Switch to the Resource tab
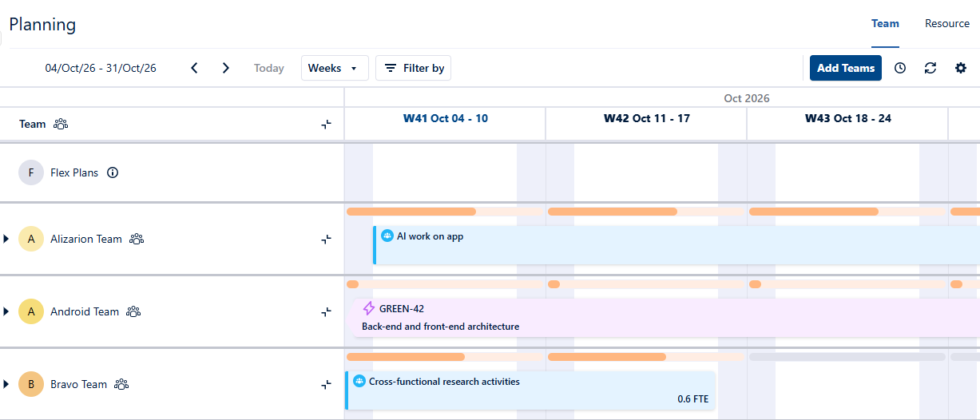Image resolution: width=980 pixels, height=420 pixels. pyautogui.click(x=947, y=23)
